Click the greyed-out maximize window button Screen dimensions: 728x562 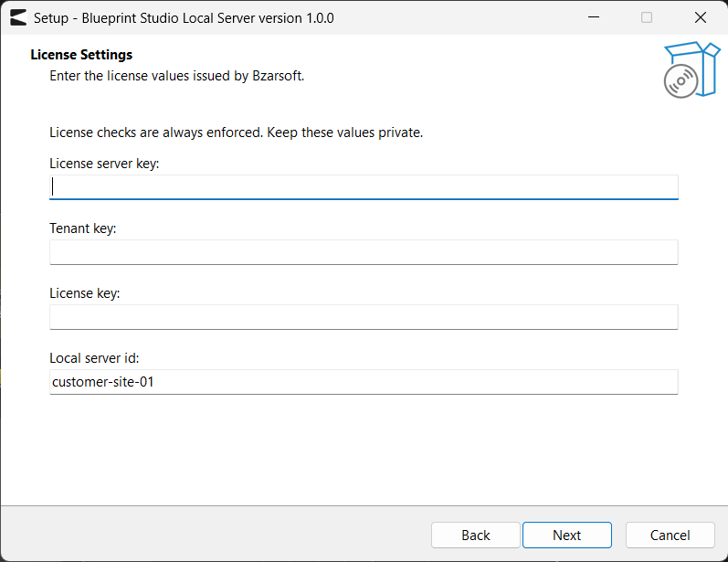pyautogui.click(x=647, y=17)
